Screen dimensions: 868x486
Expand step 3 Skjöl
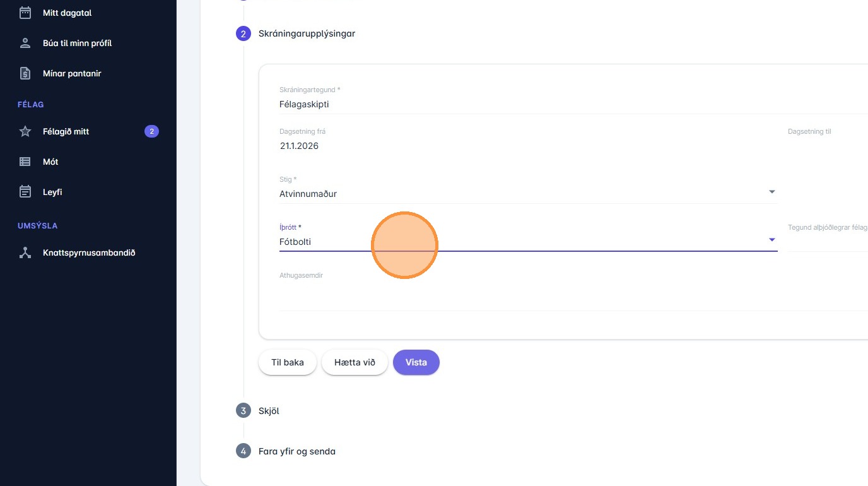click(269, 411)
